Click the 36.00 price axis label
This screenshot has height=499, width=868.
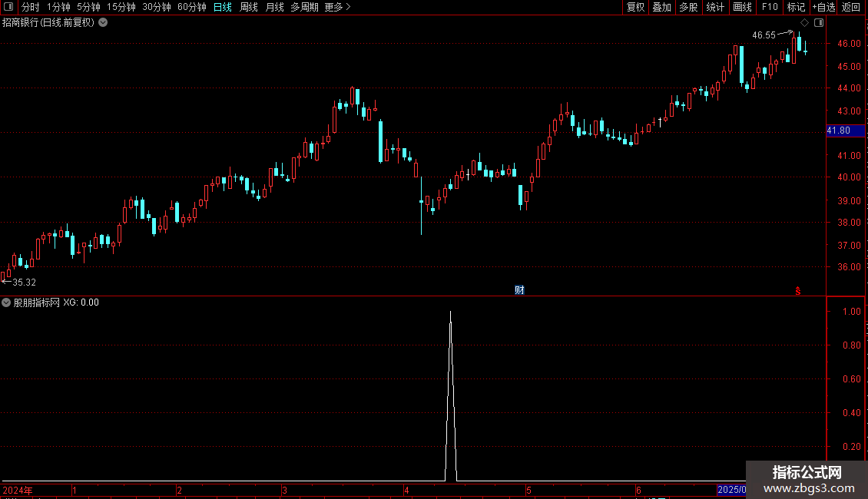pos(849,267)
